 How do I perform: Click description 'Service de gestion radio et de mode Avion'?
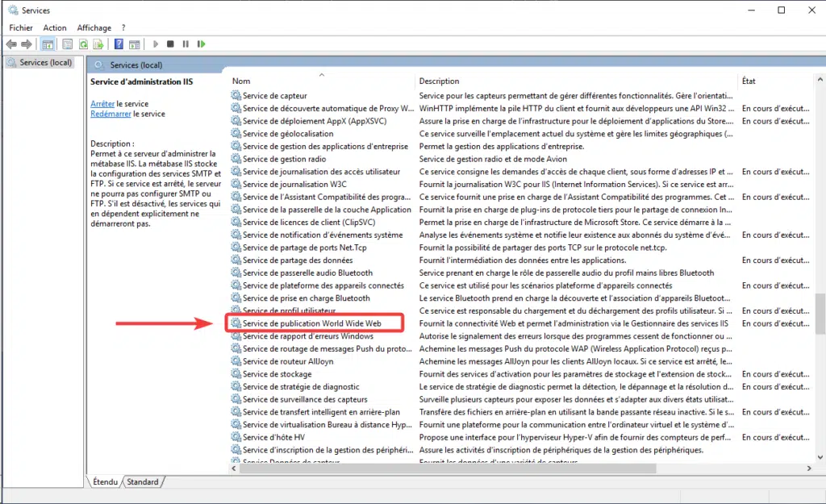[493, 159]
